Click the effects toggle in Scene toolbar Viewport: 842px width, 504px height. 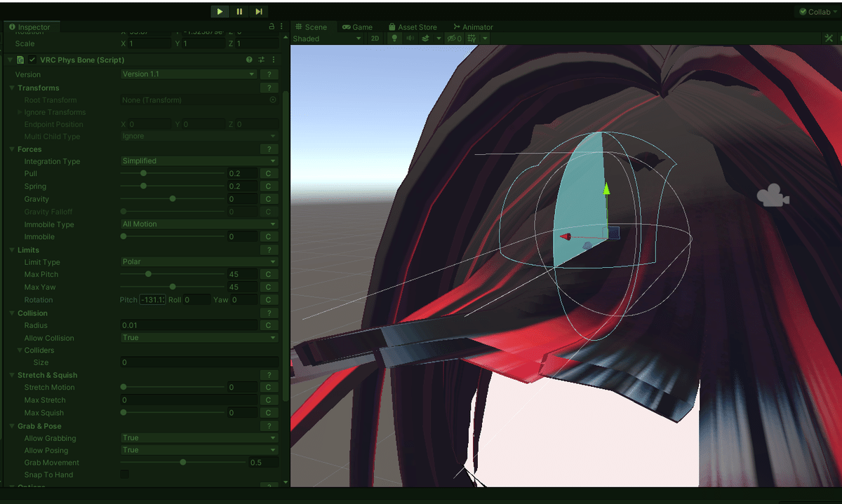[426, 39]
